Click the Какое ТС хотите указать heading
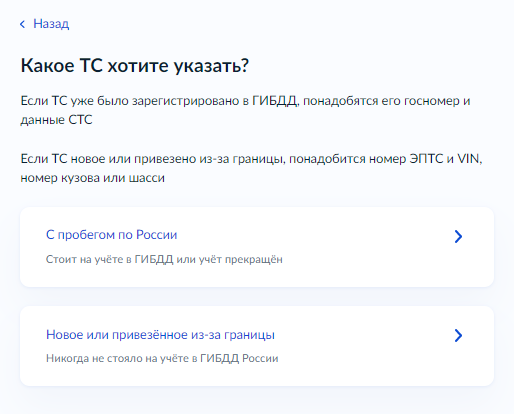Image resolution: width=514 pixels, height=415 pixels. pos(135,66)
